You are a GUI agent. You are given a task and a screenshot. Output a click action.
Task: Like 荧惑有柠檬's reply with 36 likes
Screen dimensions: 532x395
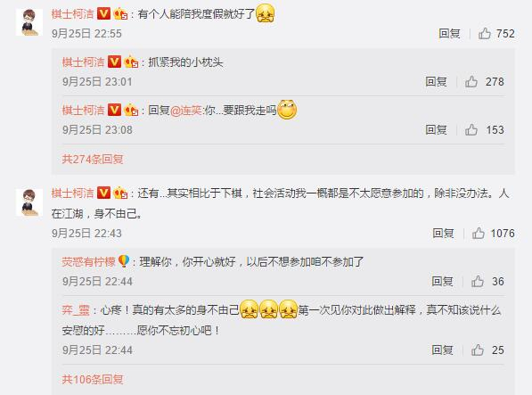478,281
